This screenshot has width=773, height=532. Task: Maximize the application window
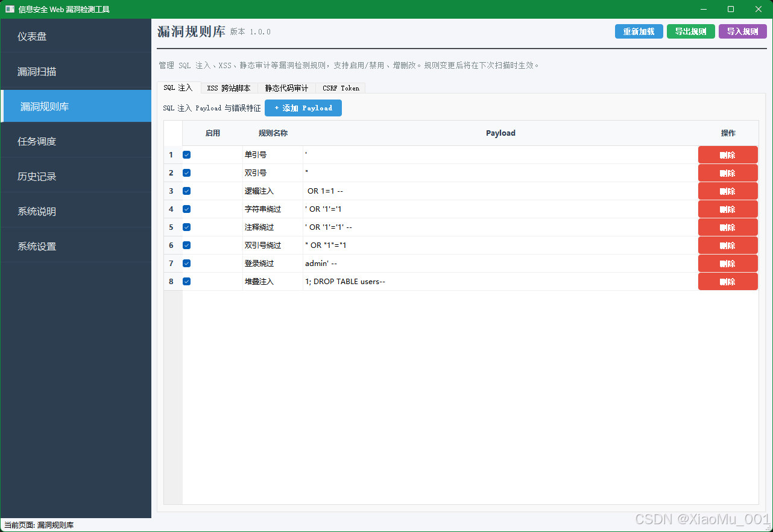731,9
